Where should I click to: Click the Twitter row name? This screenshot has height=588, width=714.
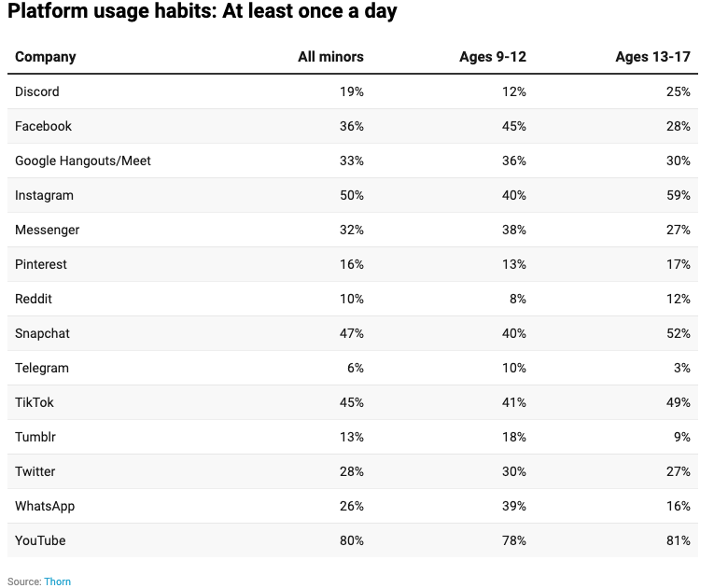[35, 471]
